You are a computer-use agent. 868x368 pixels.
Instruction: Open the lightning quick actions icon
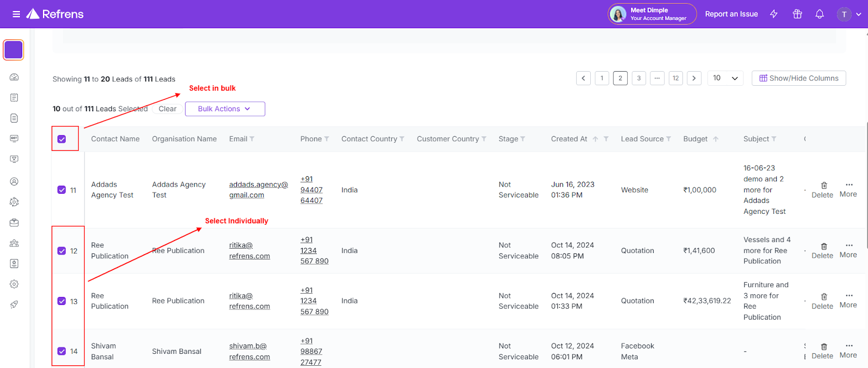[774, 14]
